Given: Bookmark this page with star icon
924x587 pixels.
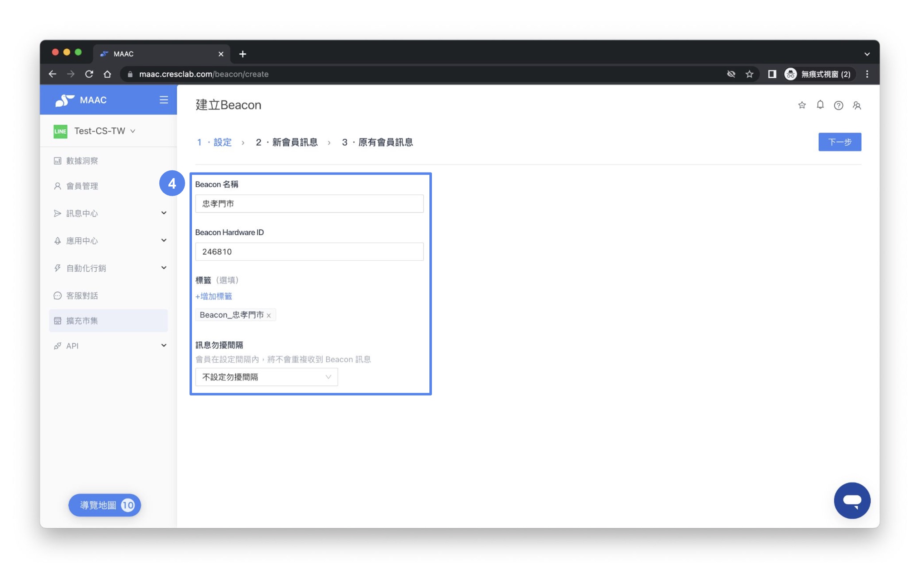Looking at the screenshot, I should [749, 74].
